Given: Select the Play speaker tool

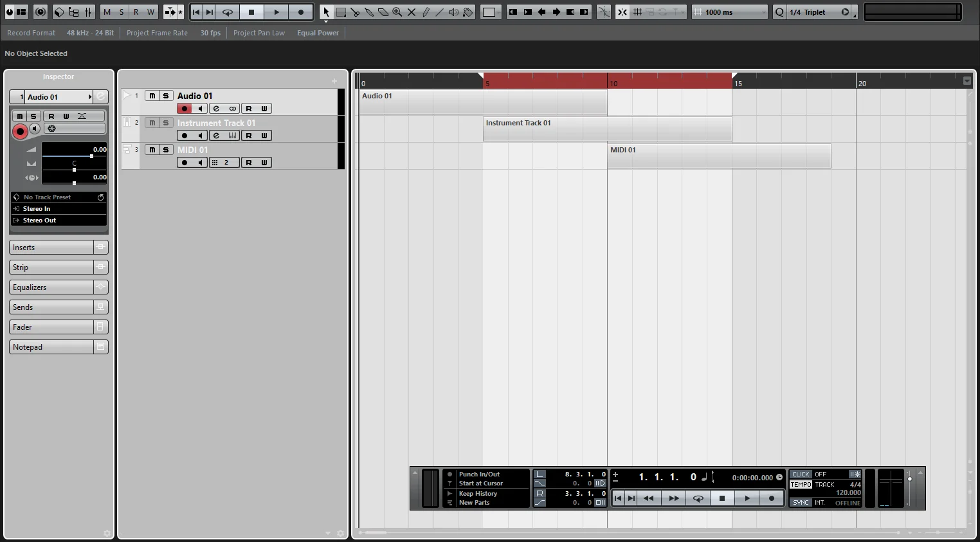Looking at the screenshot, I should click(454, 12).
